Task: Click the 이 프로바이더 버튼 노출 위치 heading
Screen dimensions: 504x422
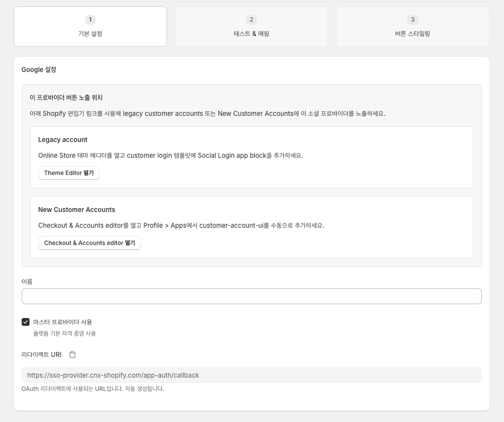Action: [66, 98]
